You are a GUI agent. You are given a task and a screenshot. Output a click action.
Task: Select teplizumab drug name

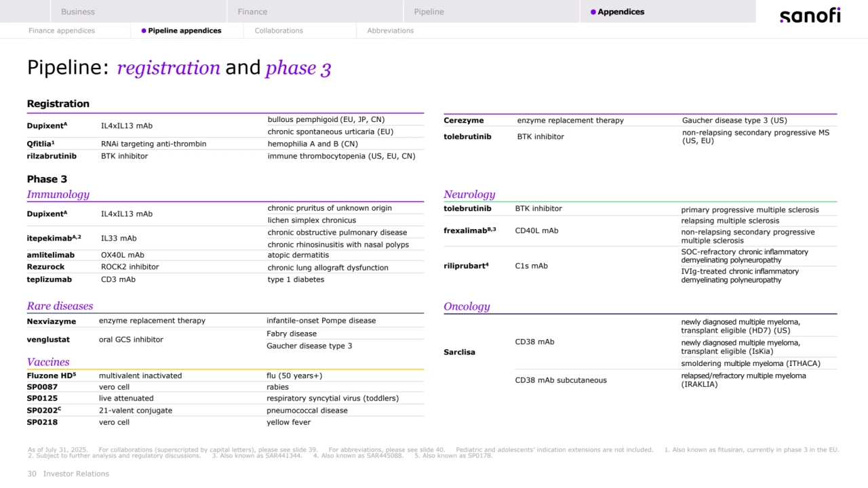point(49,279)
